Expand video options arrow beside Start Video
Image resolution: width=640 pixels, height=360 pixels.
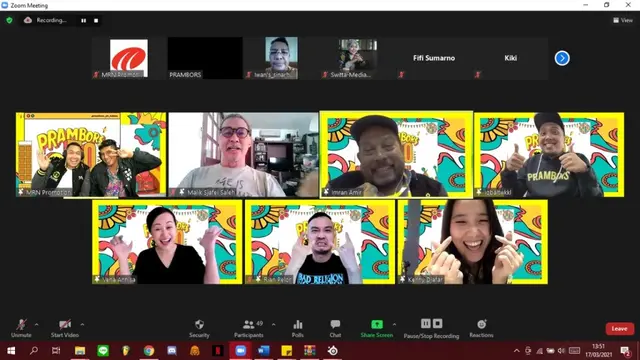(x=82, y=324)
